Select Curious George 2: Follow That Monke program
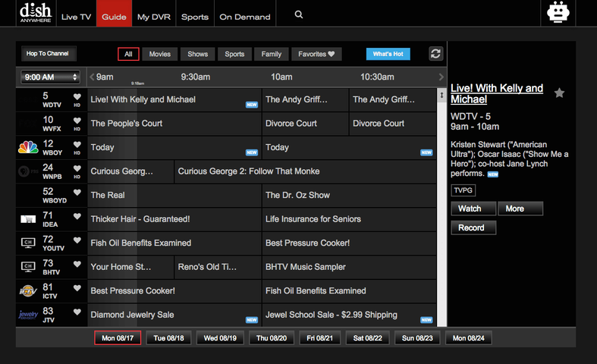597x364 pixels. (x=306, y=171)
